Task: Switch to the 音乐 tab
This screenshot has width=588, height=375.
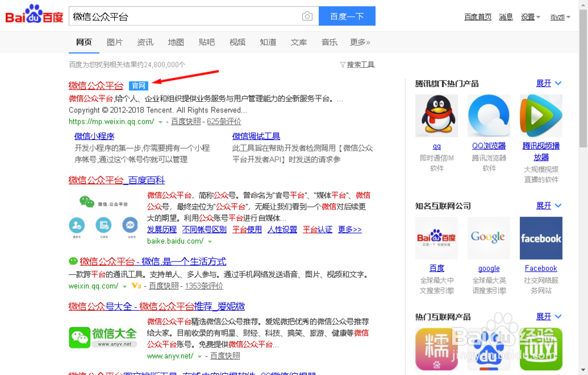Action: [x=329, y=42]
